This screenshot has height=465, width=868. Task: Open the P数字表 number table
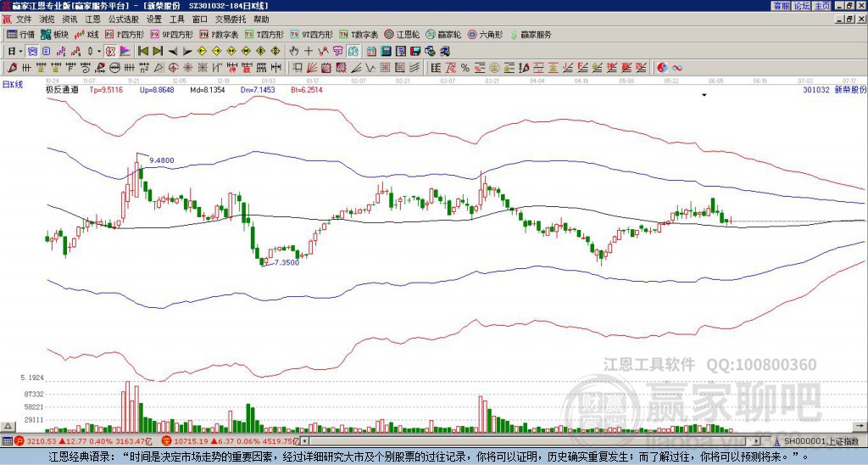(220, 34)
